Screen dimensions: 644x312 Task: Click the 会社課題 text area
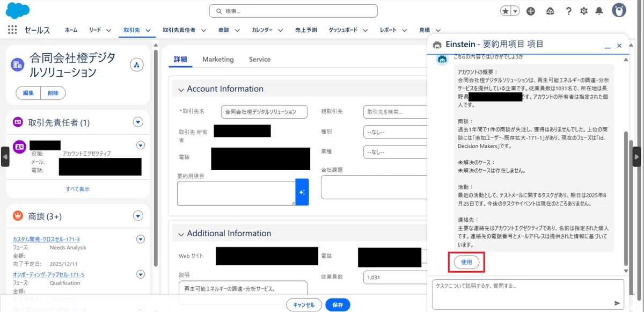(375, 187)
